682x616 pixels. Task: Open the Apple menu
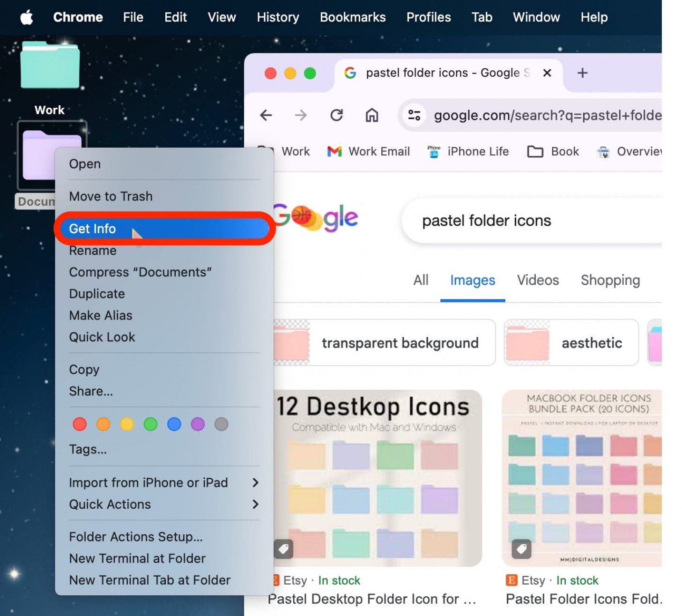click(x=26, y=17)
